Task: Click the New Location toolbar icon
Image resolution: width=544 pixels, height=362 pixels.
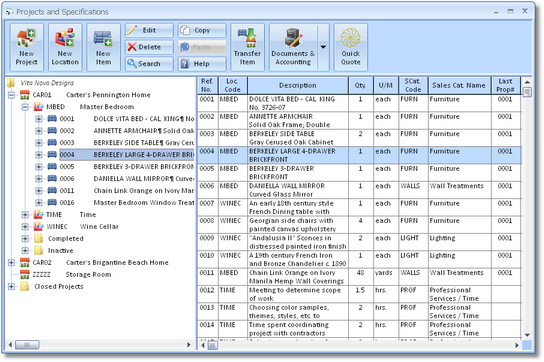Action: click(65, 48)
